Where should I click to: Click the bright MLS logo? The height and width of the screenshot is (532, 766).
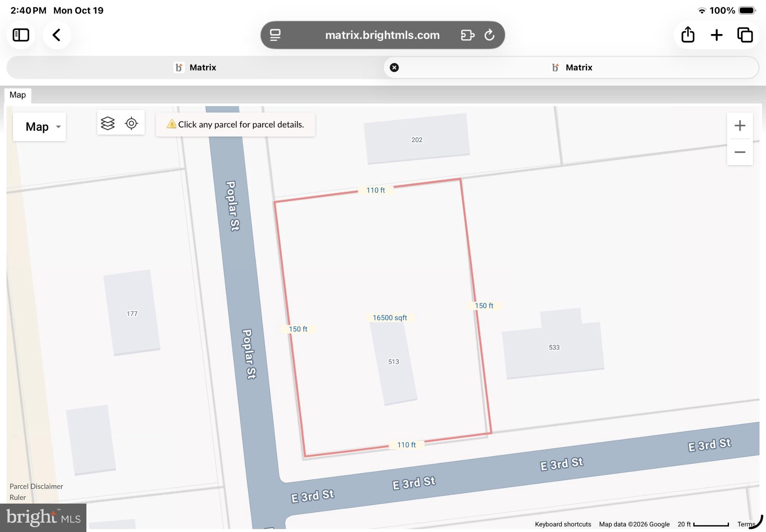[43, 518]
